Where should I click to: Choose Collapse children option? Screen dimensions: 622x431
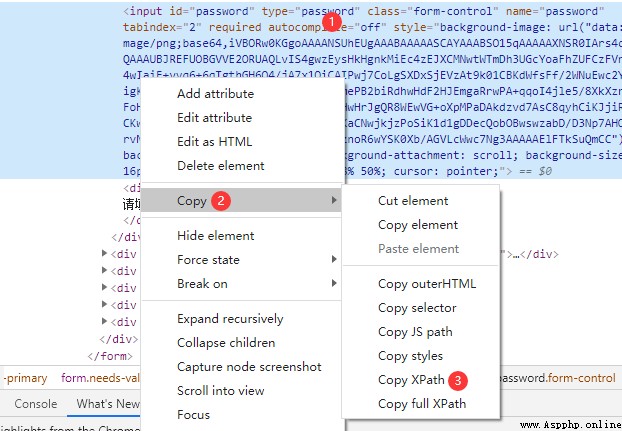point(226,343)
